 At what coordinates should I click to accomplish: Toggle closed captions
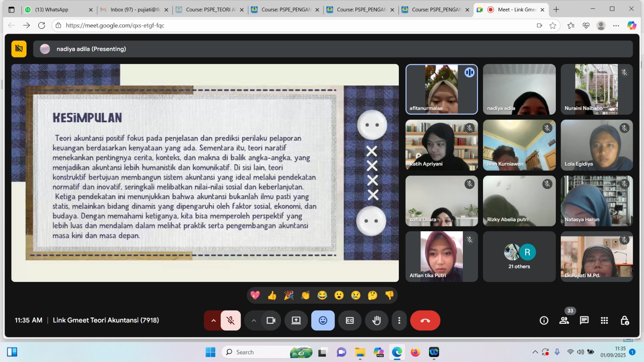350,321
